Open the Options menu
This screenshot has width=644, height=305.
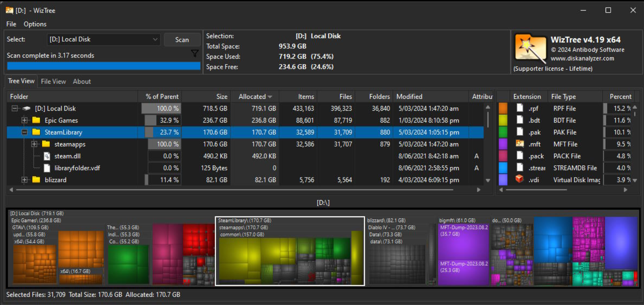coord(35,24)
